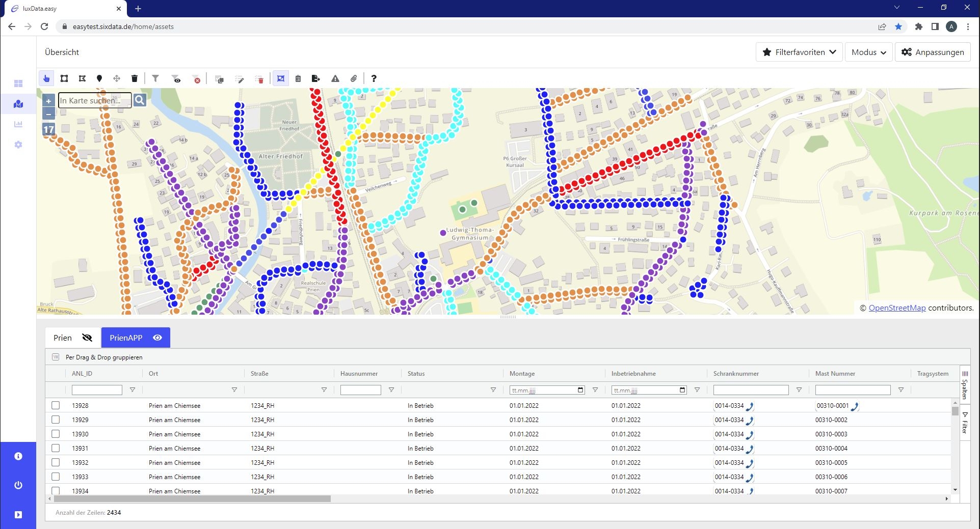Click the zoom level 17 button
980x529 pixels.
click(48, 129)
